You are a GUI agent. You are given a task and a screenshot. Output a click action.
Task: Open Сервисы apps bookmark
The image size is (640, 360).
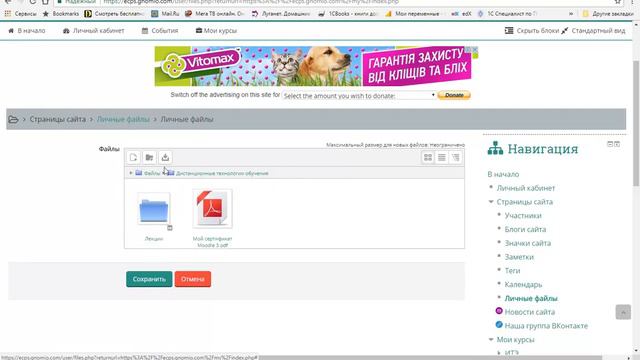(20, 13)
